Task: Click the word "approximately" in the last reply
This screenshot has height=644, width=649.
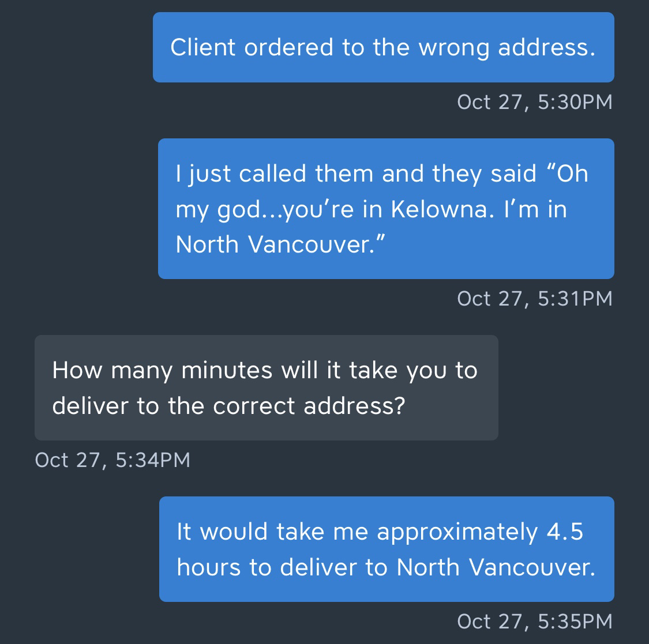Action: pyautogui.click(x=457, y=532)
